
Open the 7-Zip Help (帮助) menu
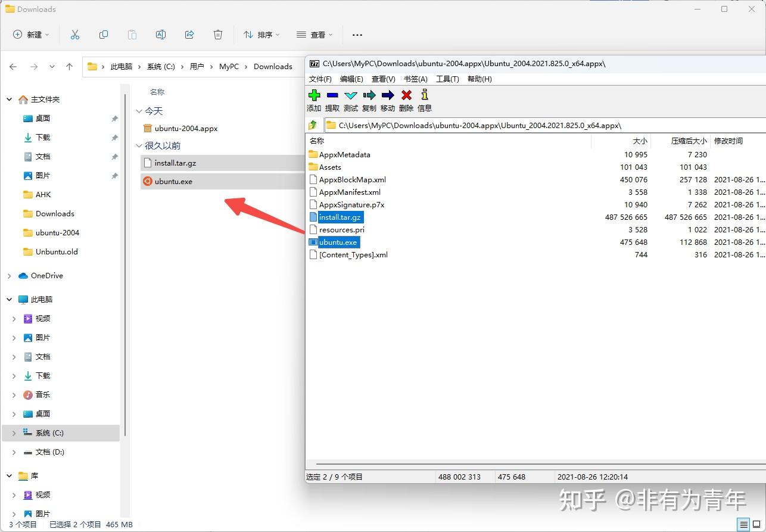[x=479, y=79]
